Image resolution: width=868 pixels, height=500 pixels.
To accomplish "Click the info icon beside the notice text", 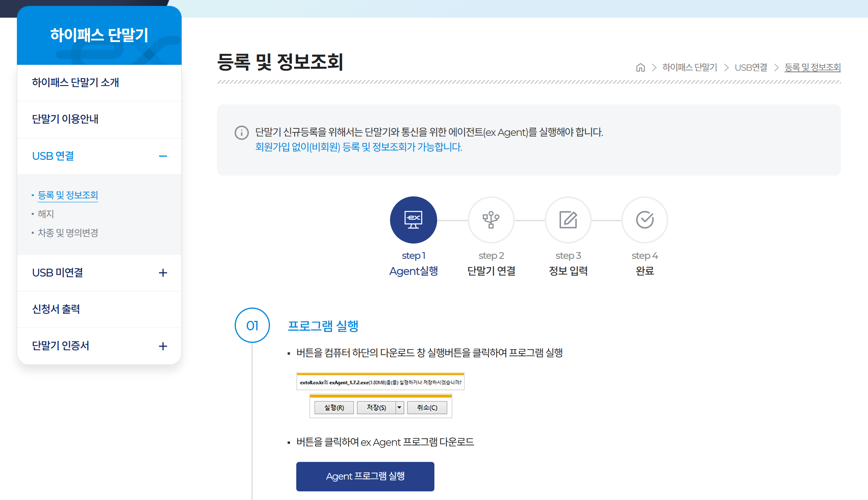I will tap(241, 133).
